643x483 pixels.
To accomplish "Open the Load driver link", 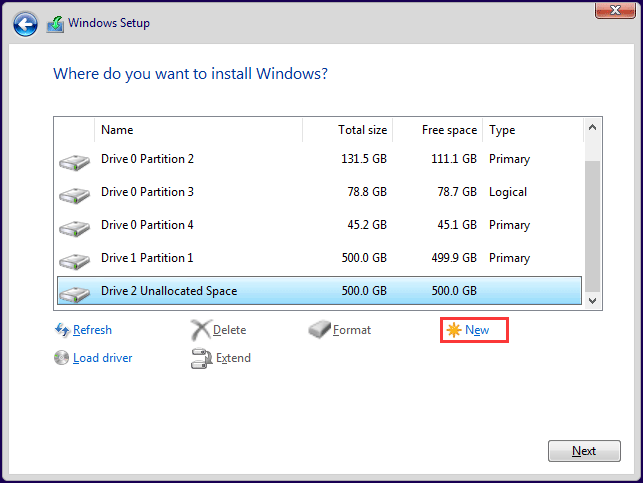I will click(103, 358).
